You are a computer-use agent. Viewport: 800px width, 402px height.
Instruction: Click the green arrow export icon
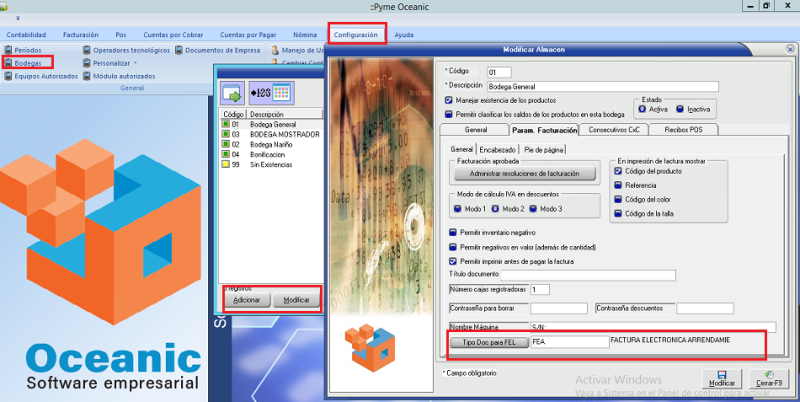pos(233,92)
